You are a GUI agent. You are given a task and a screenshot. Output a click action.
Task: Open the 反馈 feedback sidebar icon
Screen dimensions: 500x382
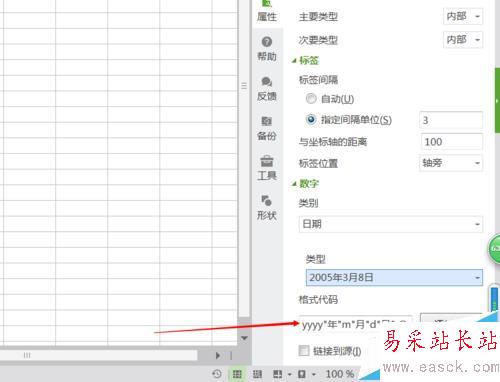pos(267,89)
